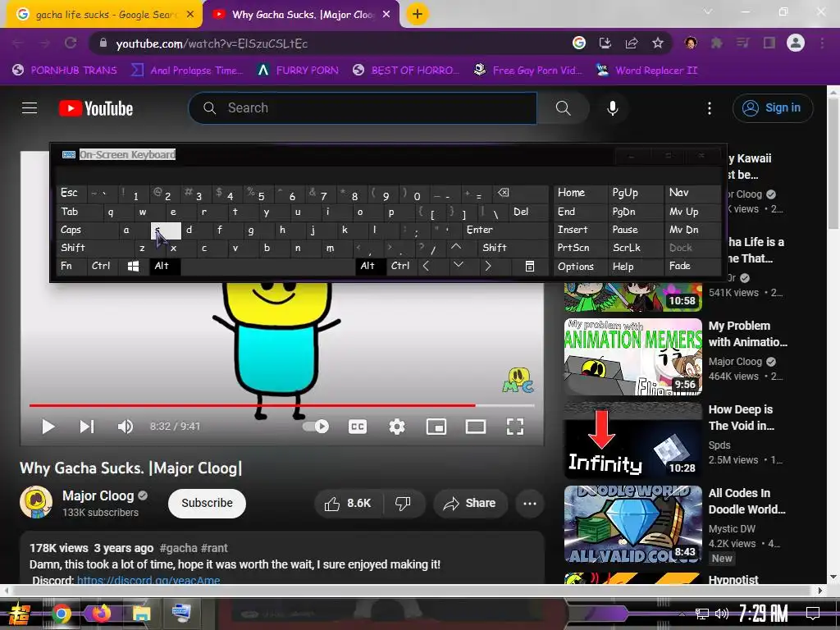
Task: Open the taskbar volume speaker icon
Action: (x=722, y=614)
